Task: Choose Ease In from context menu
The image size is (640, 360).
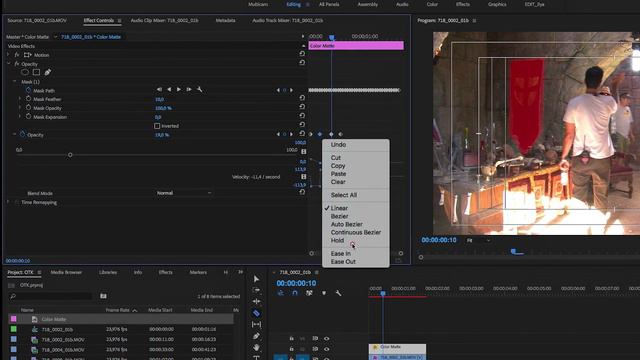Action: pos(340,253)
